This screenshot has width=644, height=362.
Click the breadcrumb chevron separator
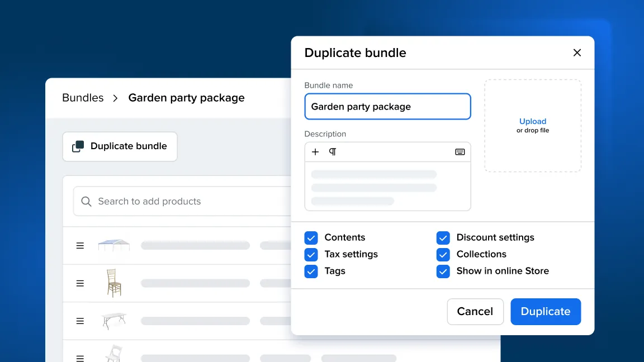pos(115,98)
